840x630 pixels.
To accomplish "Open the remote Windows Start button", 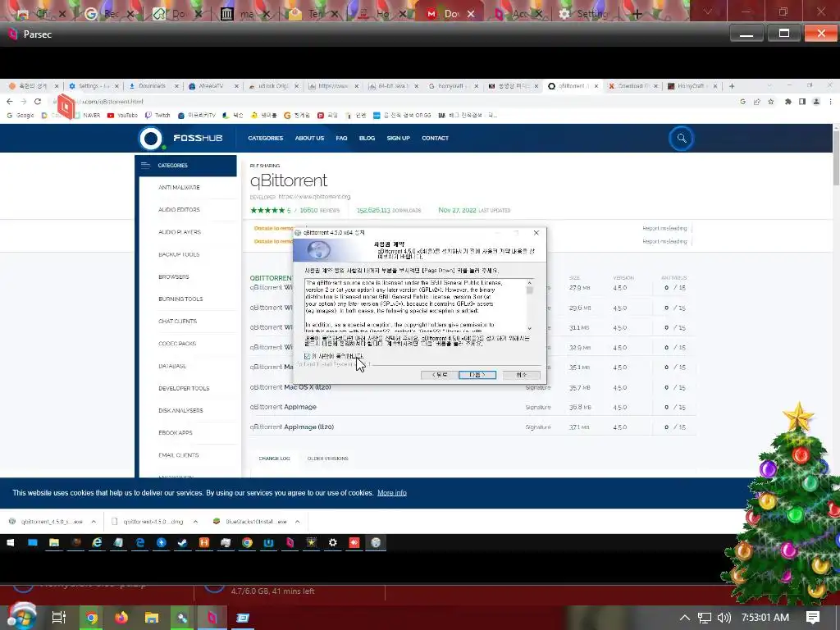I will [10, 543].
